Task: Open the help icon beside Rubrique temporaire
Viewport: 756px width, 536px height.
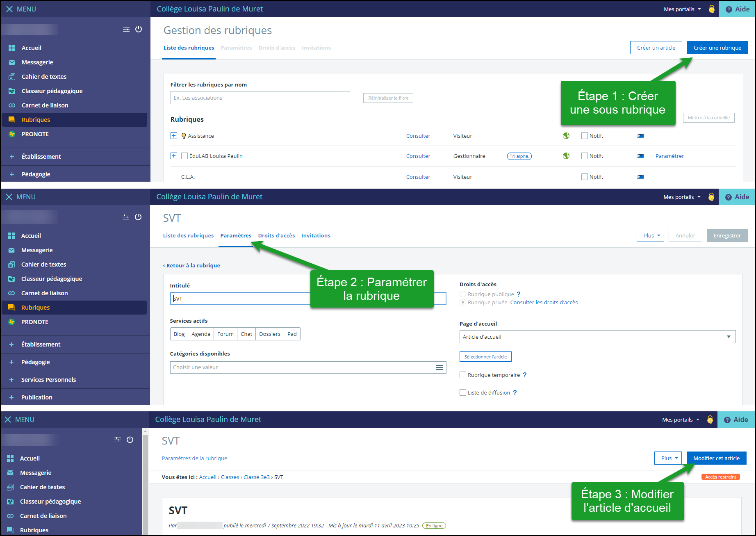Action: pyautogui.click(x=525, y=375)
